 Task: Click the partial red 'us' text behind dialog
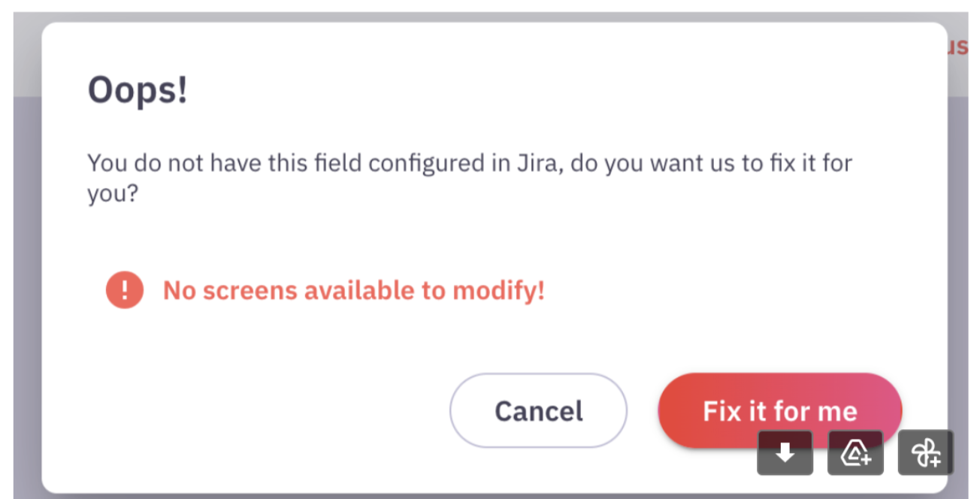click(957, 45)
